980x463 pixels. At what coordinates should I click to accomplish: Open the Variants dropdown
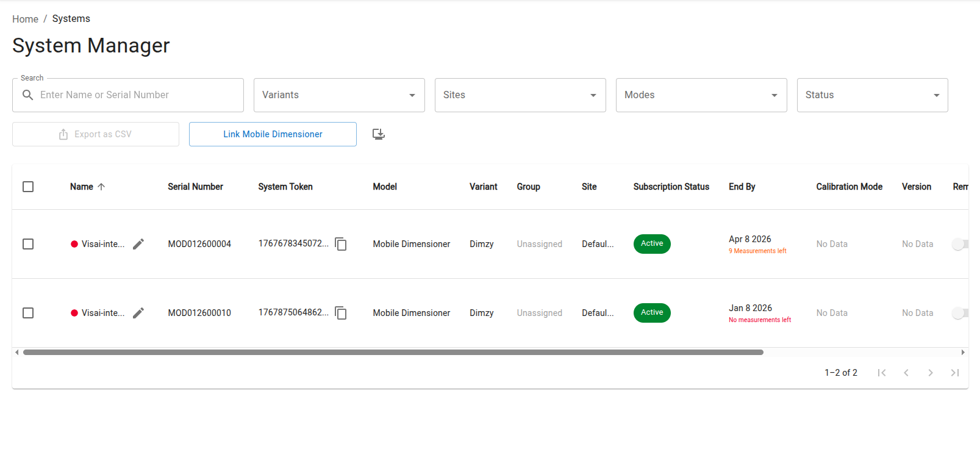tap(339, 95)
